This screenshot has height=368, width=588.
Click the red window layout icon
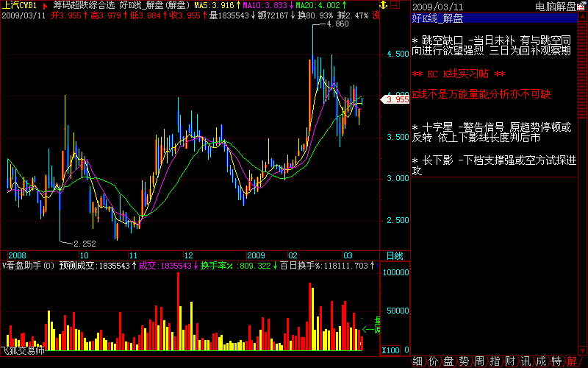(395, 5)
